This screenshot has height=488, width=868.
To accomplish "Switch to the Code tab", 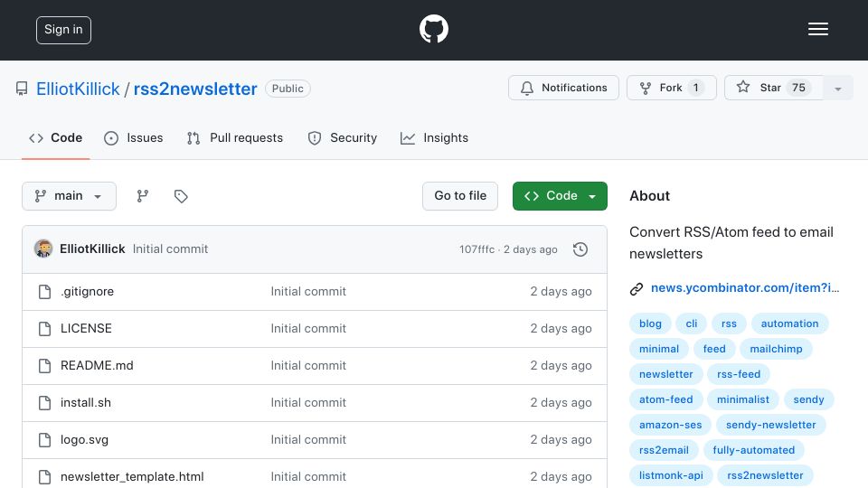I will (56, 137).
